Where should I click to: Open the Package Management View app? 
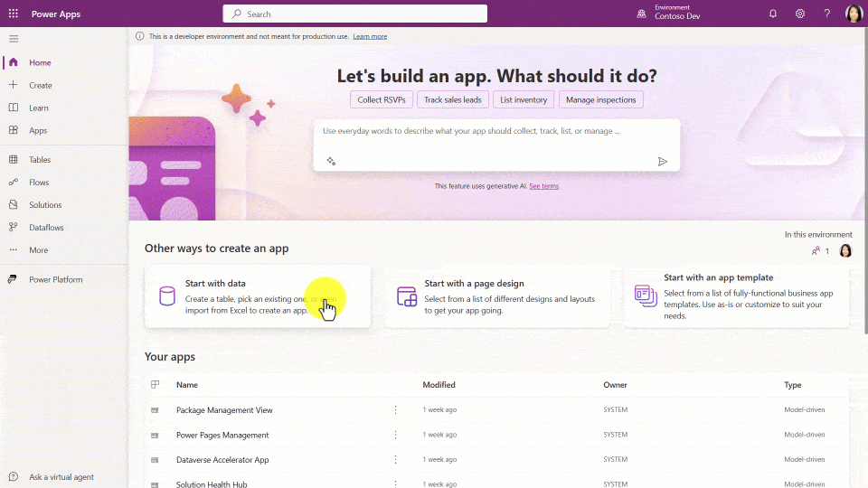pyautogui.click(x=224, y=410)
